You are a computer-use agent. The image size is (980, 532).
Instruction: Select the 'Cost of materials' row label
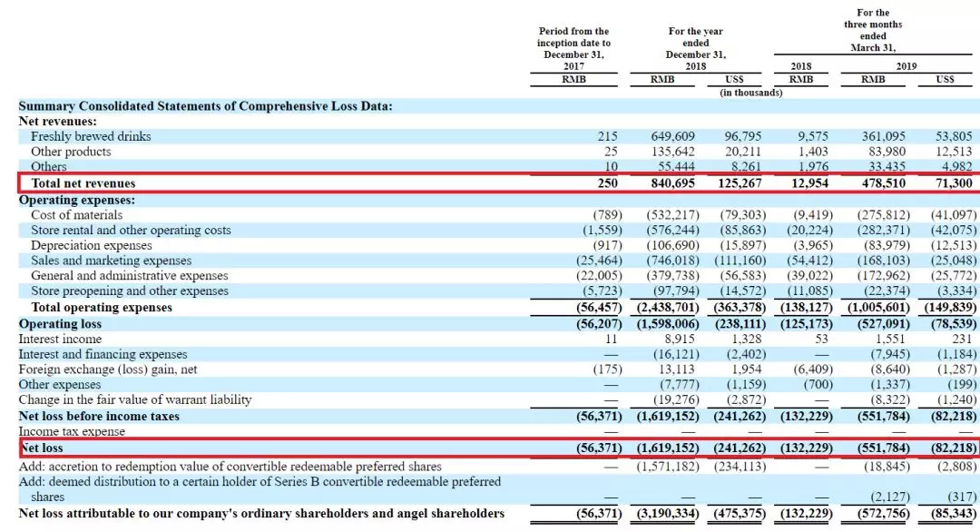coord(76,215)
